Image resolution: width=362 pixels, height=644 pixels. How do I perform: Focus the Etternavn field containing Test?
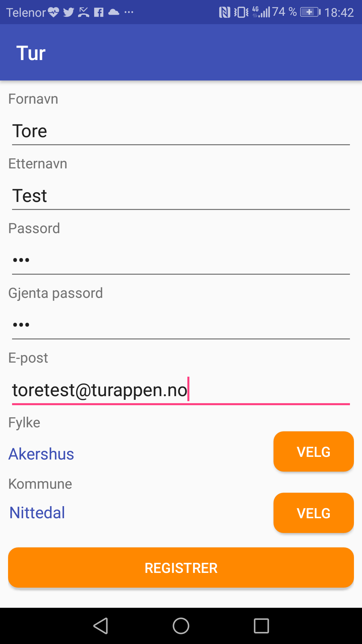click(x=181, y=196)
